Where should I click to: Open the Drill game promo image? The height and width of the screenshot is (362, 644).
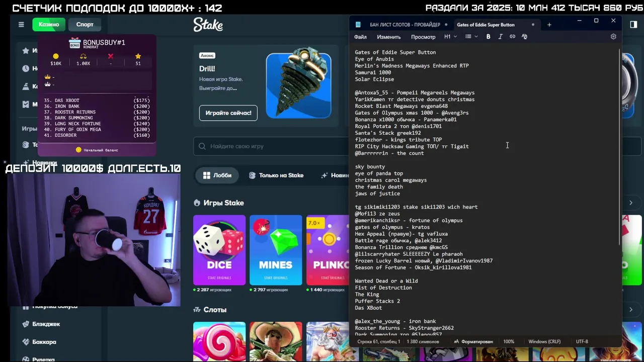298,83
